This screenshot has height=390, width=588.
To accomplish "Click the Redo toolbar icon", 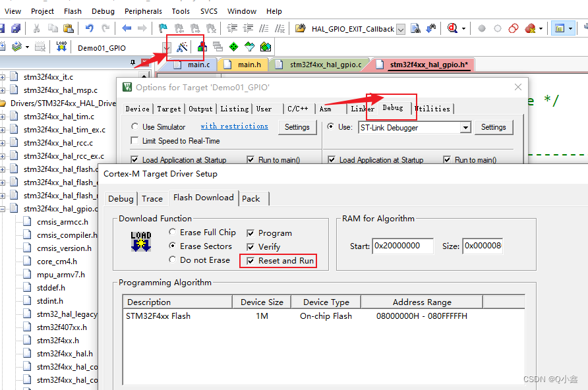I will (x=105, y=28).
